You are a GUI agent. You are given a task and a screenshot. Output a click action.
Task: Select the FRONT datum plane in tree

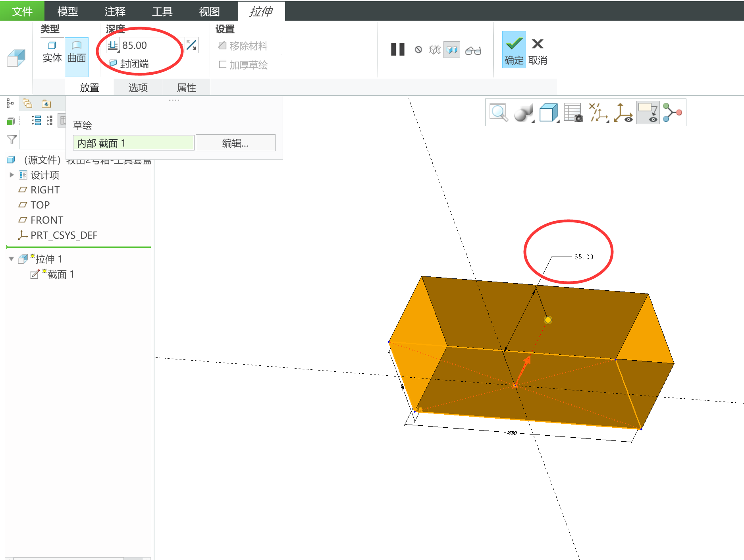click(x=46, y=220)
